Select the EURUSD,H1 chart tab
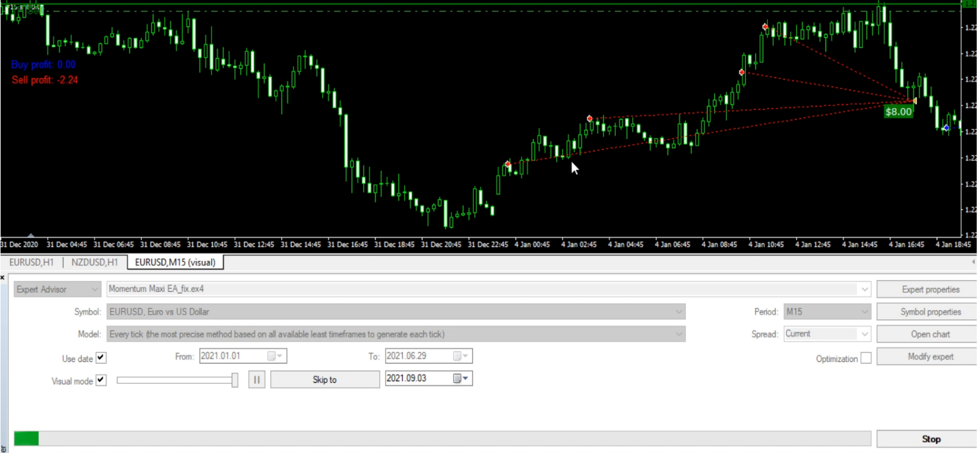The width and height of the screenshot is (980, 465). pos(31,263)
